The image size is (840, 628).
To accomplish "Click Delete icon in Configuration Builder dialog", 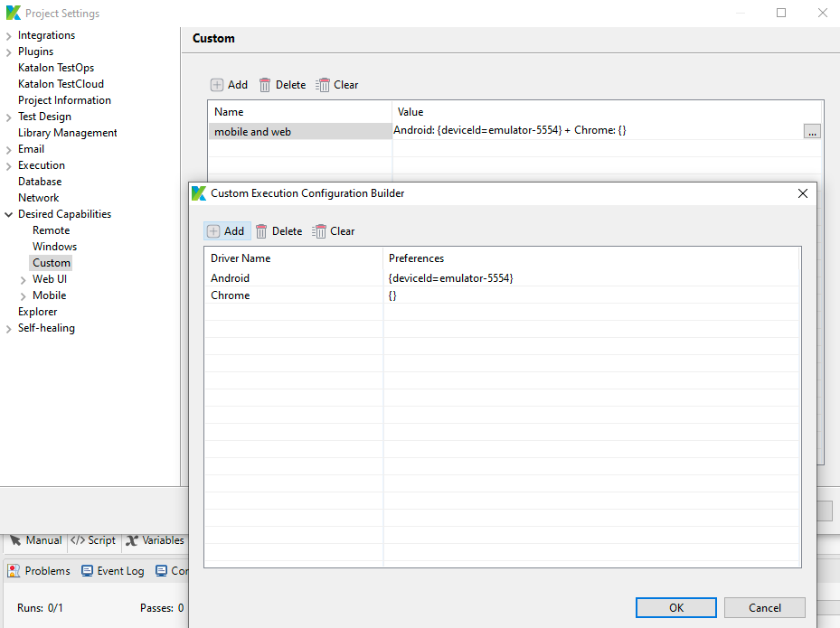I will (x=261, y=231).
